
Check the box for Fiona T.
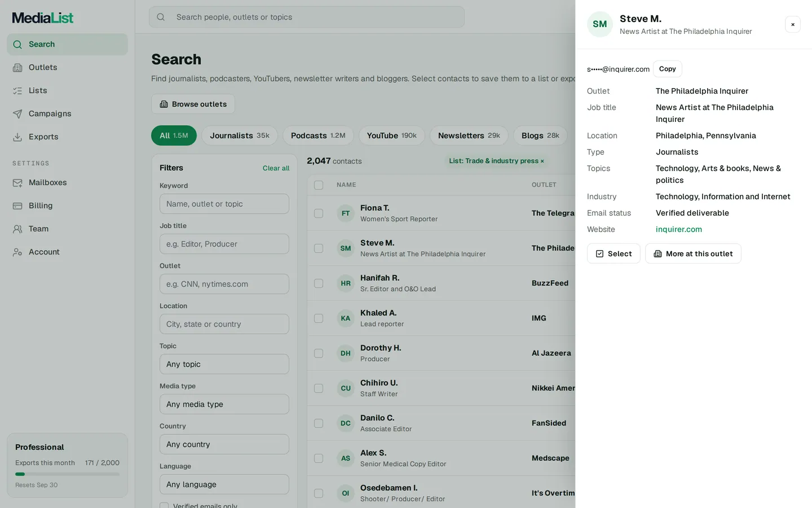319,213
